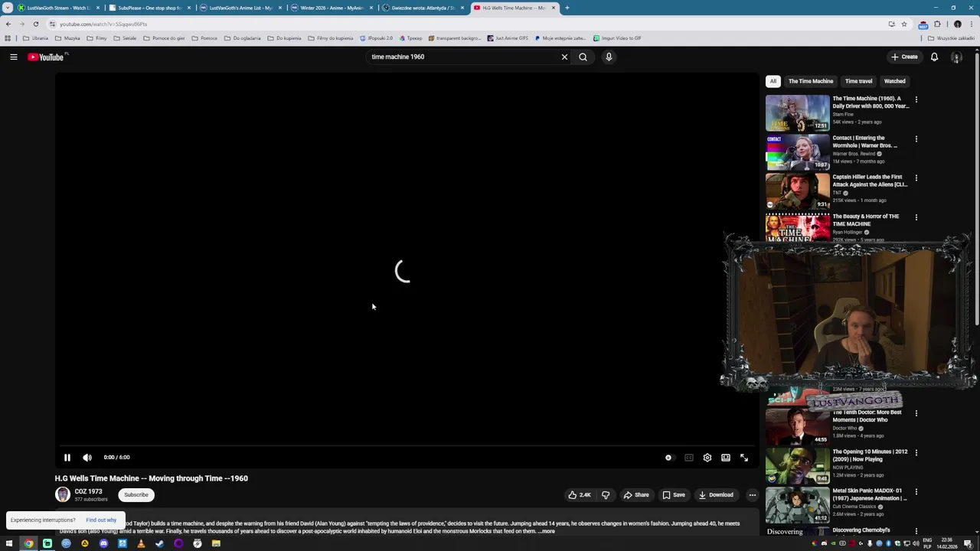Image resolution: width=980 pixels, height=551 pixels.
Task: Download the video
Action: [x=716, y=495]
